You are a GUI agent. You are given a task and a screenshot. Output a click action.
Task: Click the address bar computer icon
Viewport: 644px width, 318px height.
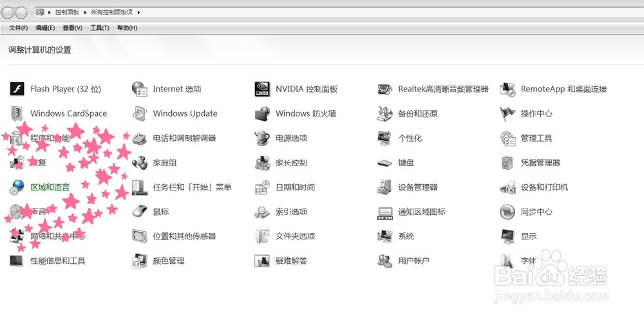point(40,12)
